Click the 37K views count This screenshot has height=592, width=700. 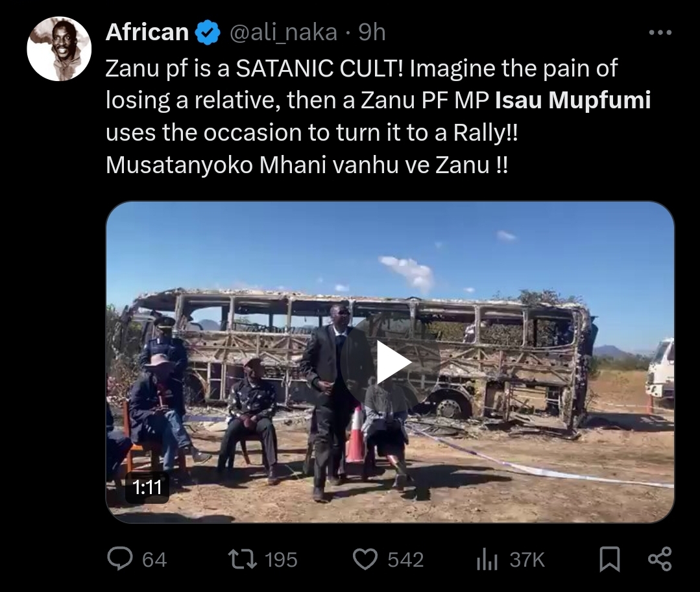pos(527,560)
